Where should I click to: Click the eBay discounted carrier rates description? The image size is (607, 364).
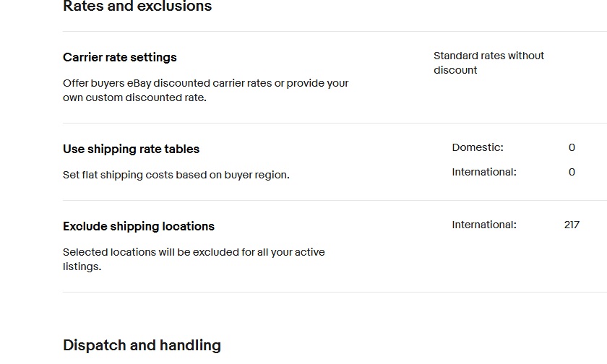tap(205, 83)
